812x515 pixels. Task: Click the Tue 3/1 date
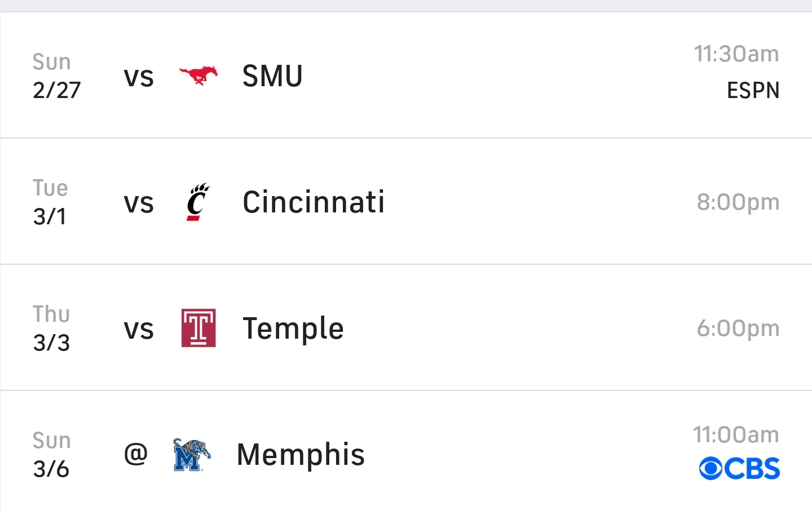(50, 202)
